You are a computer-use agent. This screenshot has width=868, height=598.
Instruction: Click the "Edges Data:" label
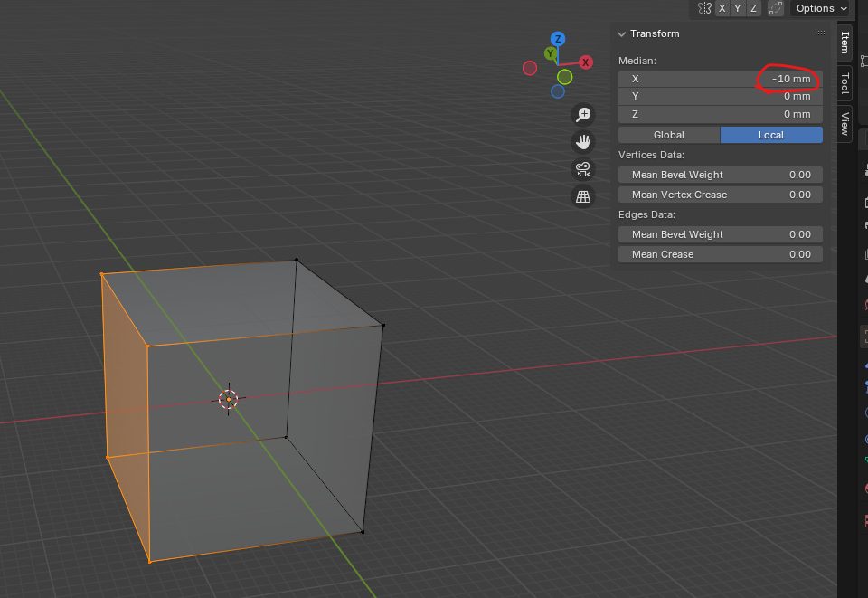(x=646, y=214)
